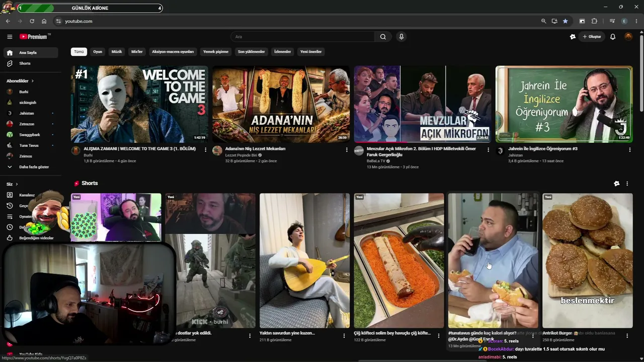Open the Siz section header
The height and width of the screenshot is (362, 644).
12,184
